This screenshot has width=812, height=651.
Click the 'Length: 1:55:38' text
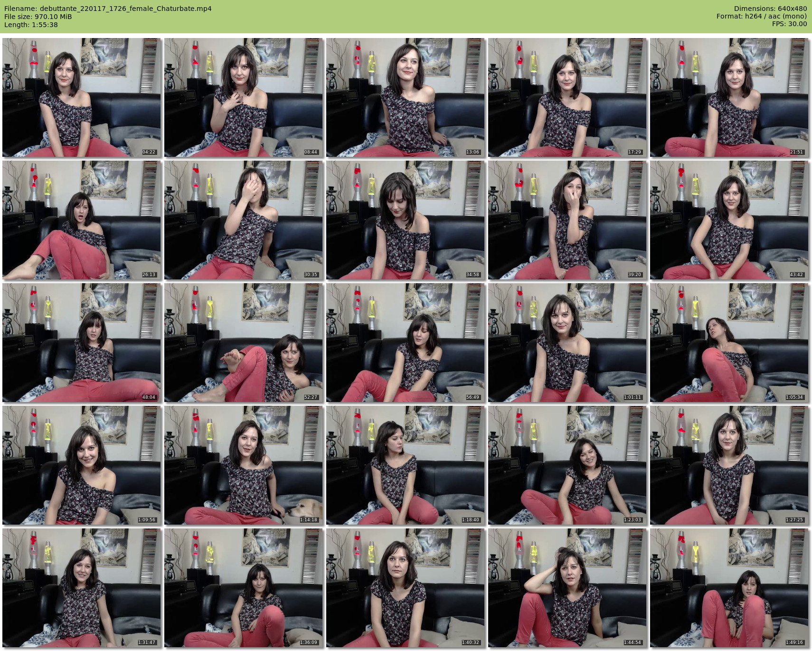tap(31, 25)
